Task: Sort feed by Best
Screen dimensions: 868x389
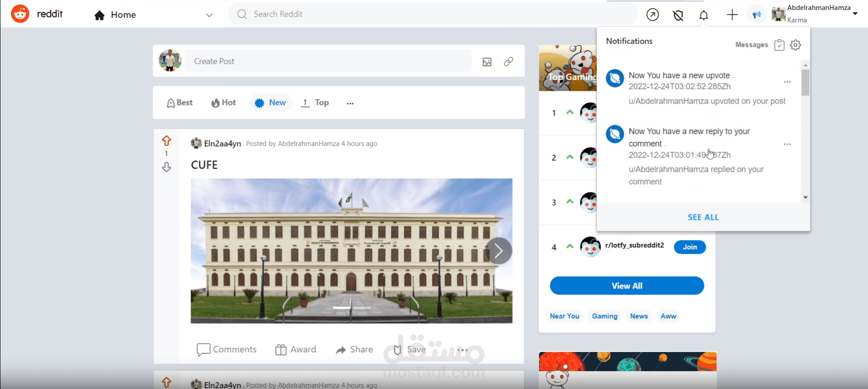Action: coord(180,103)
